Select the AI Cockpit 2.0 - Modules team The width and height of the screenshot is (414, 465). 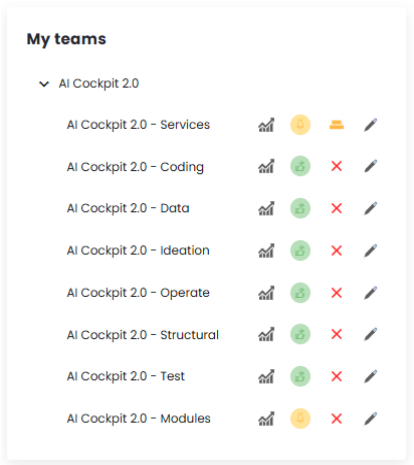click(138, 419)
